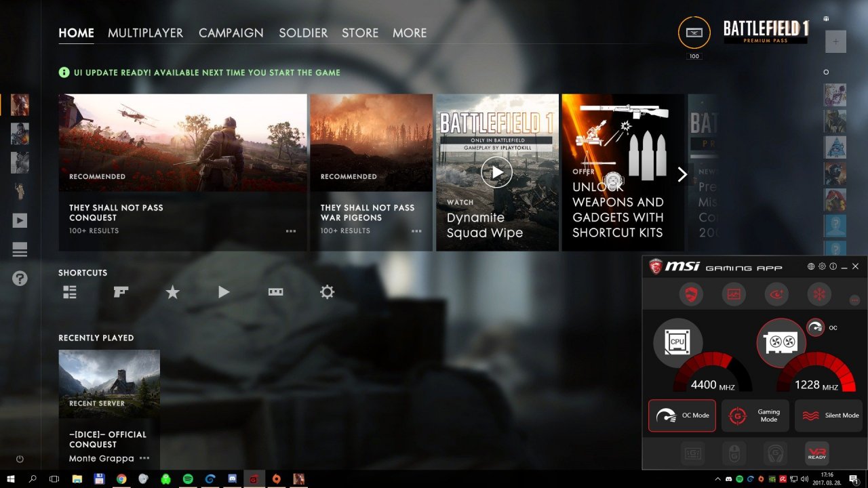Open the MSI snowflake cooling icon

[x=819, y=294]
